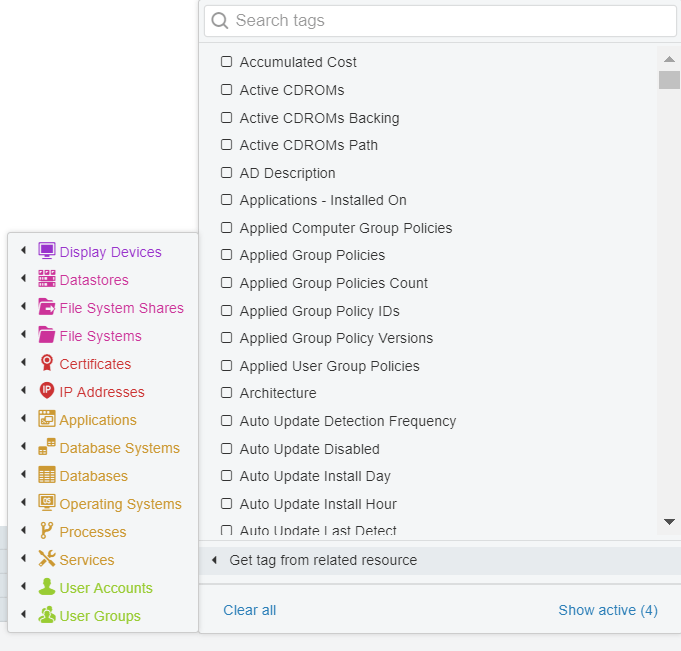Click the User Groups icon
This screenshot has width=681, height=651.
point(46,615)
